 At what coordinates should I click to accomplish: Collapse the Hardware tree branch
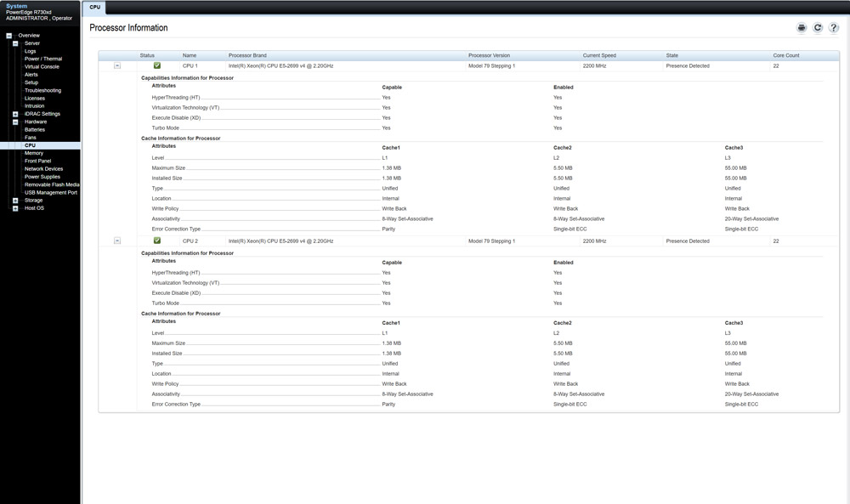14,121
